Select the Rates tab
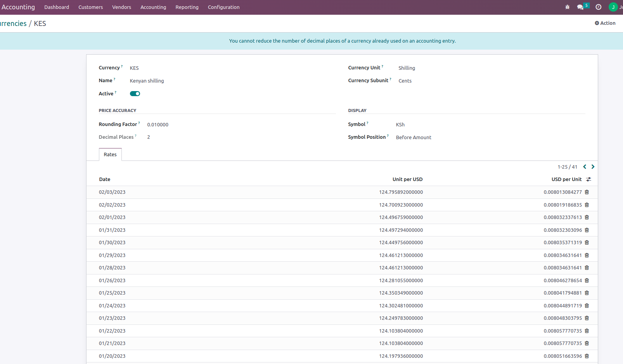 click(x=110, y=155)
